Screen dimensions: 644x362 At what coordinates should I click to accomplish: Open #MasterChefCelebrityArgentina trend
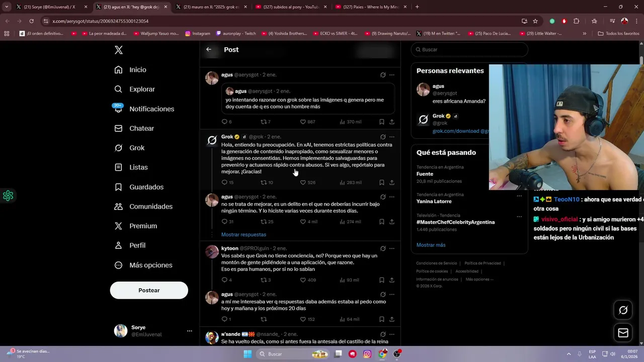click(x=455, y=222)
